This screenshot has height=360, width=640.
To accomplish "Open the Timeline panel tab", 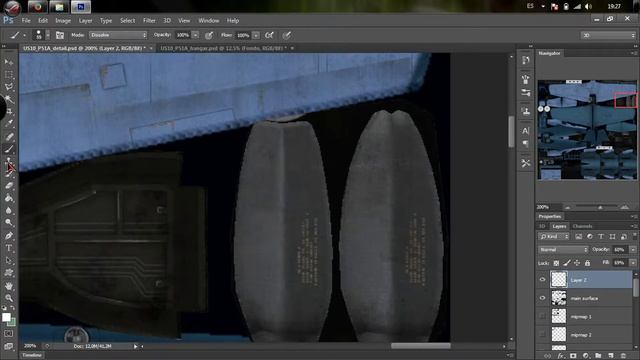I will pos(32,356).
